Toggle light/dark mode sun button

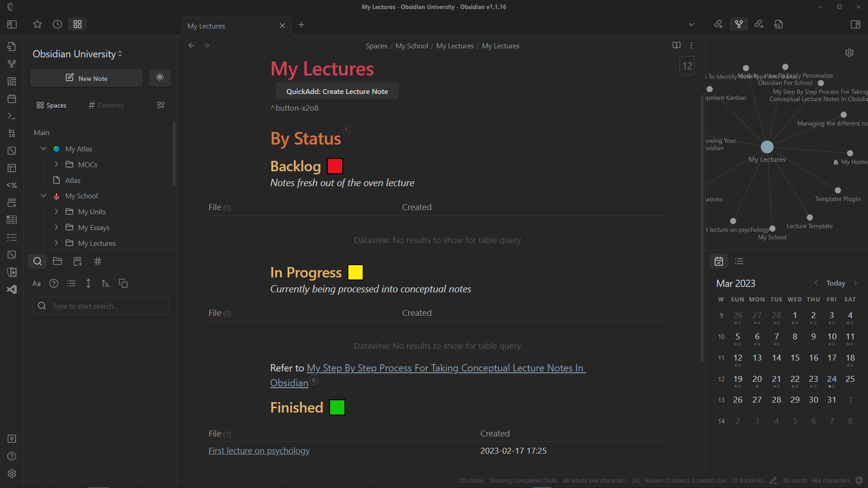tap(160, 78)
